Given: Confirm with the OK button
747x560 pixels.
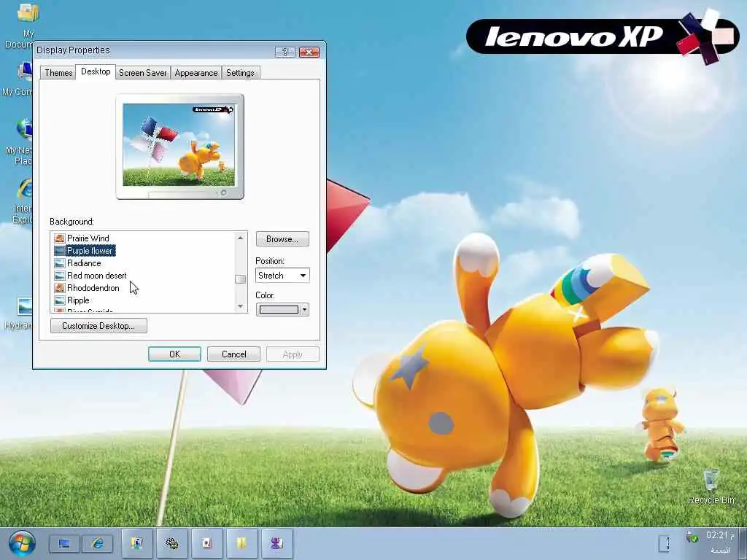Looking at the screenshot, I should pos(174,354).
